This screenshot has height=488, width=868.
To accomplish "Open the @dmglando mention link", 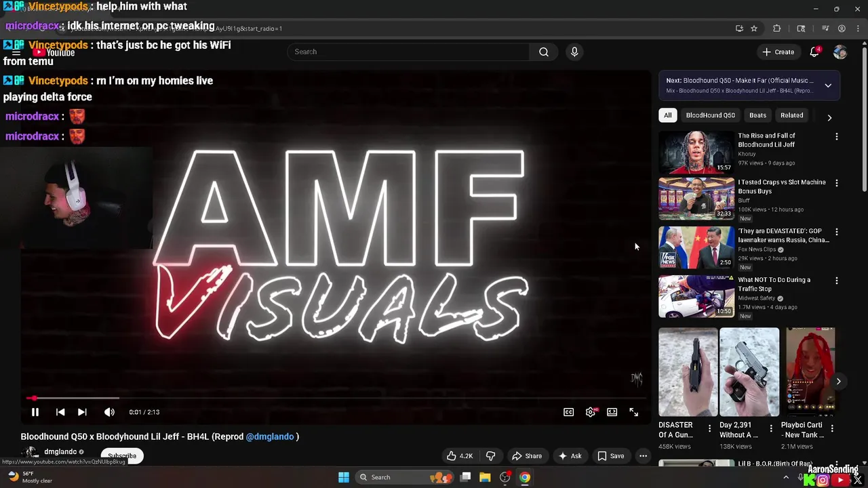I will tap(270, 436).
